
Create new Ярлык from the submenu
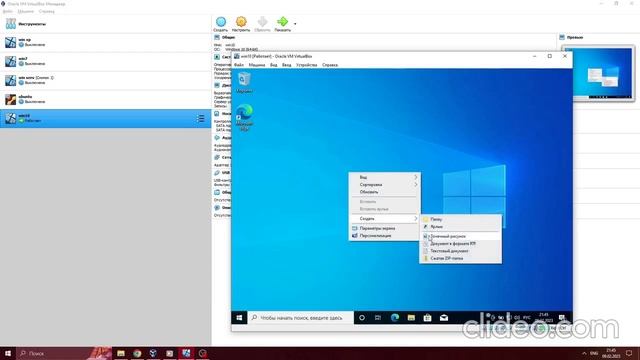tap(460, 227)
